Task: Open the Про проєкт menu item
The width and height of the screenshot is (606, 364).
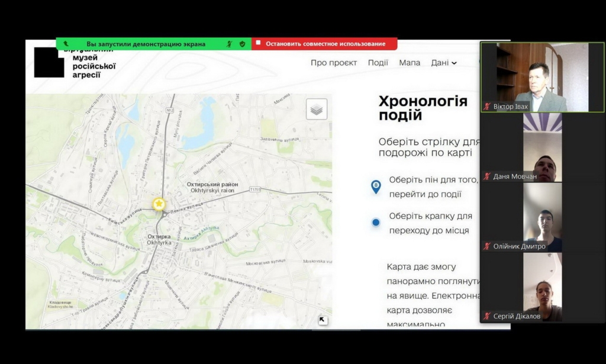Action: pos(334,63)
